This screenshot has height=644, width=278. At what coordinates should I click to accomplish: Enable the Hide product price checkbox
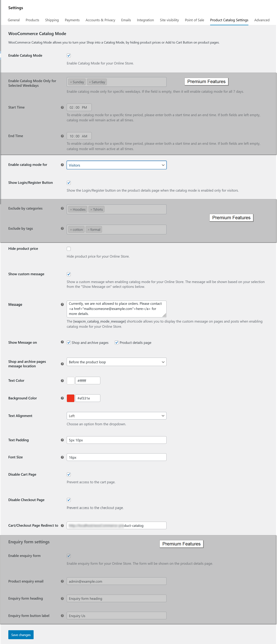coord(69,249)
